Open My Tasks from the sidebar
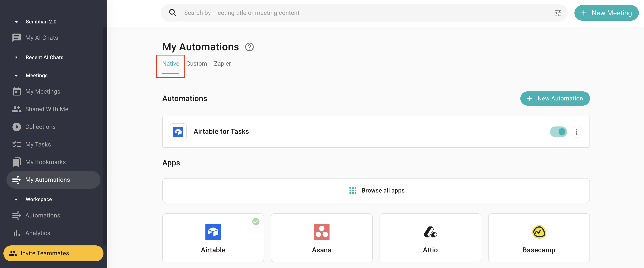This screenshot has height=268, width=644. (38, 144)
